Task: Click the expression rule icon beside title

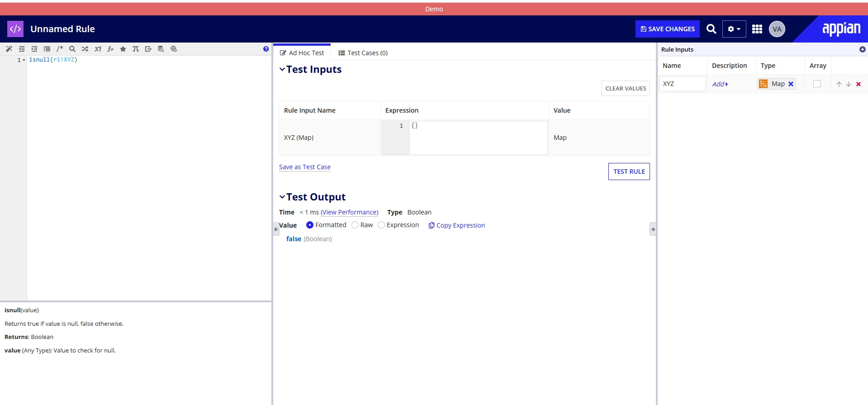Action: 15,29
